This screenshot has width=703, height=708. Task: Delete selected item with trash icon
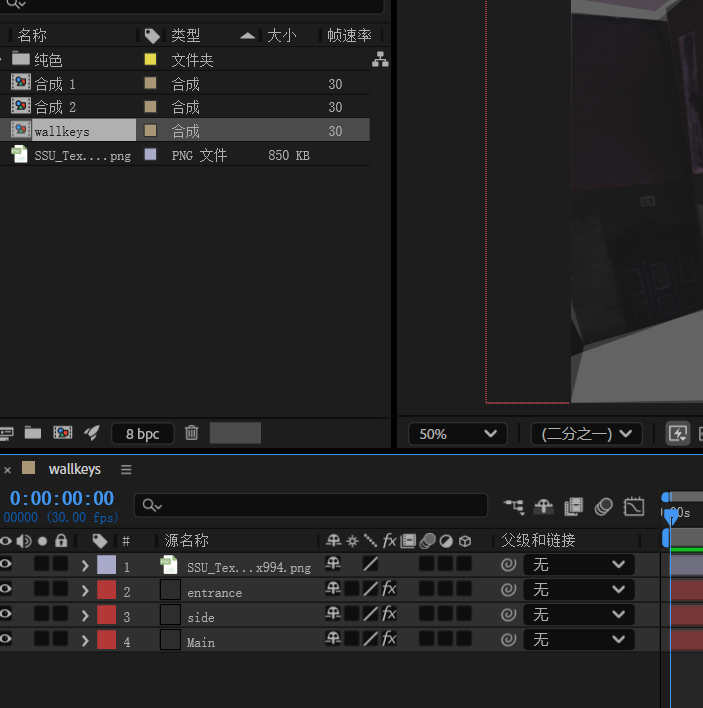[192, 433]
